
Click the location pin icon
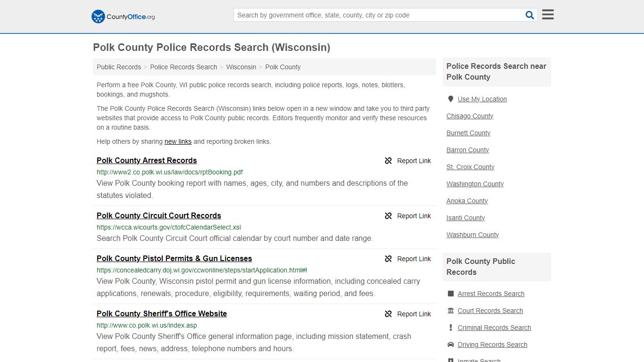[451, 99]
